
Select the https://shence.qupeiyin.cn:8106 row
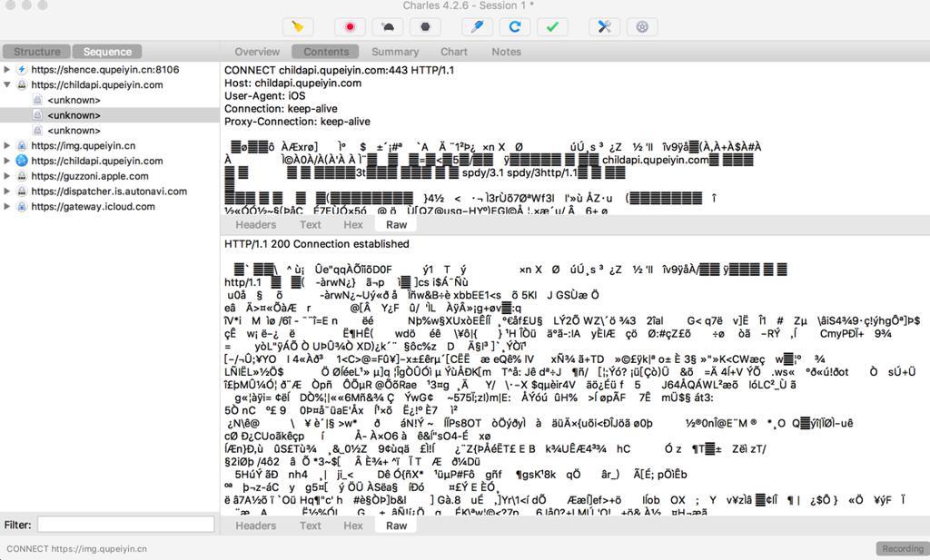click(110, 69)
